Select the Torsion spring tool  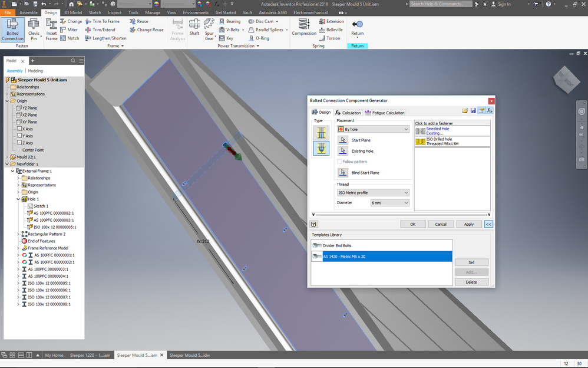329,38
